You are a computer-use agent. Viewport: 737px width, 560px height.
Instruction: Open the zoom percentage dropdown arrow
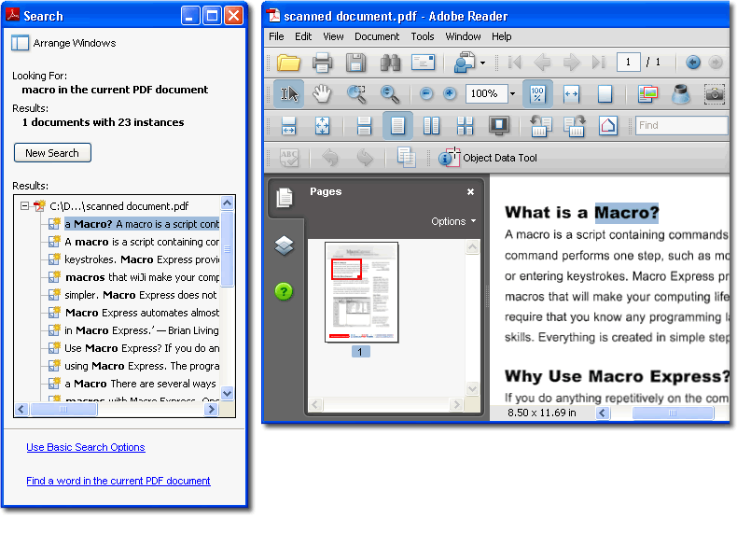point(512,93)
